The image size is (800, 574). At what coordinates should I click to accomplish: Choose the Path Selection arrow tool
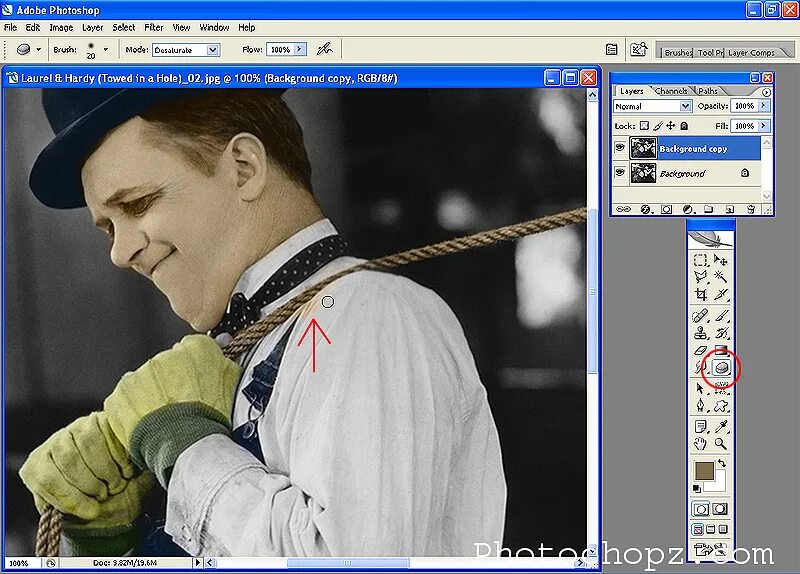pyautogui.click(x=701, y=389)
